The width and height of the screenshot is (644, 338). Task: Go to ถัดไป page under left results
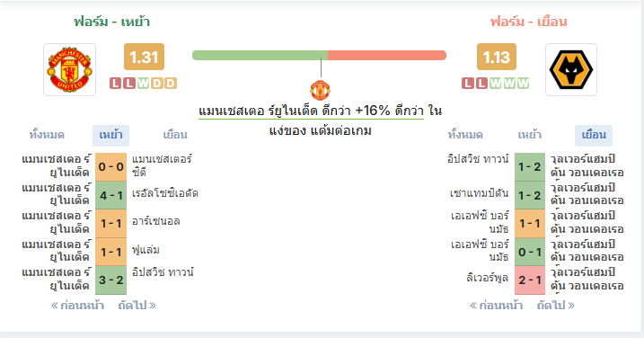pos(137,306)
